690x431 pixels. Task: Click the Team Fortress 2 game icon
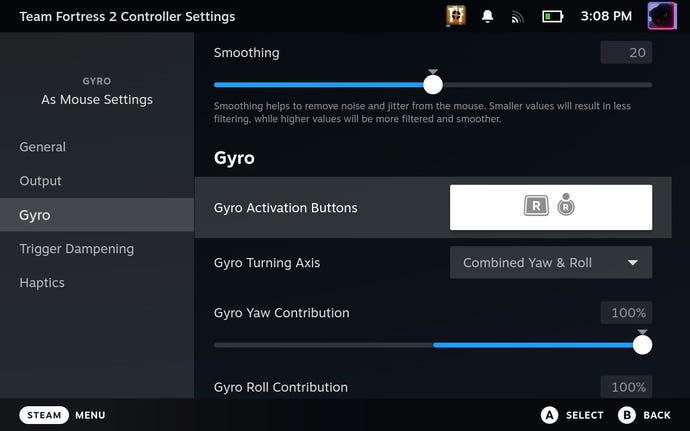(x=458, y=16)
